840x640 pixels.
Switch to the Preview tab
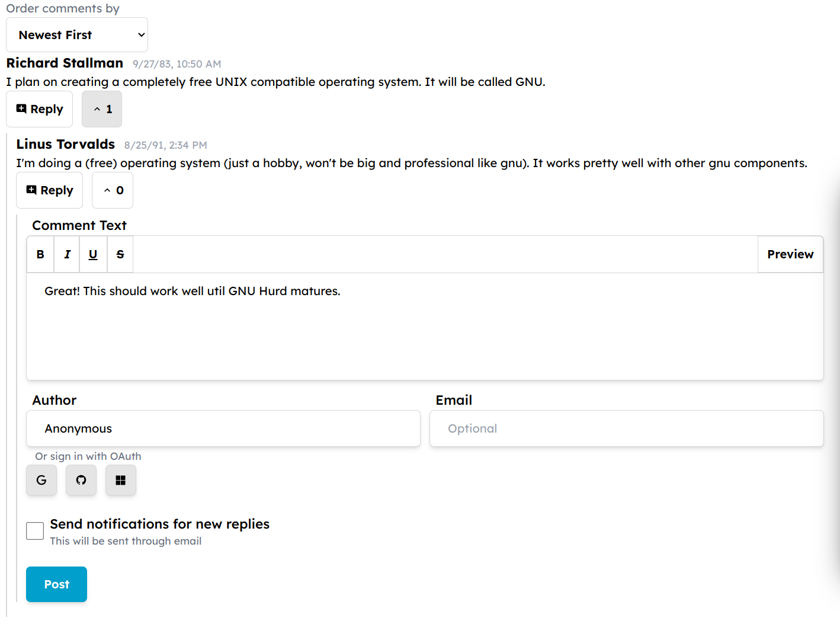coord(790,254)
